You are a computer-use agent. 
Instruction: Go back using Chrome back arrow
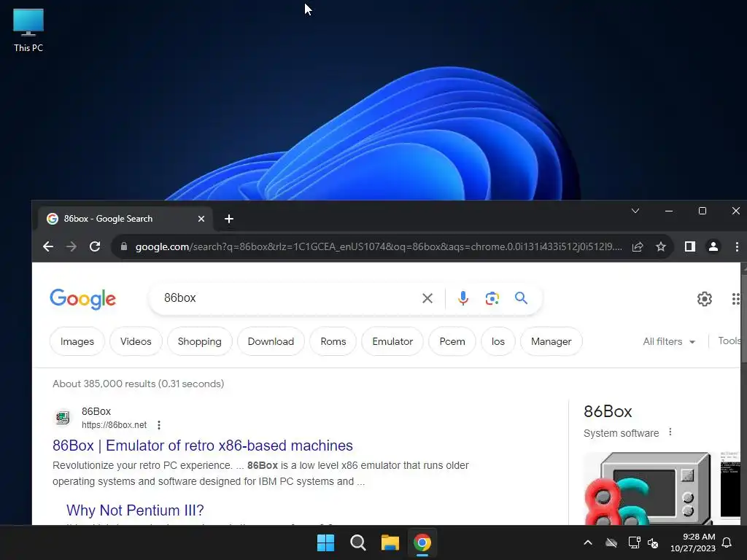[48, 246]
